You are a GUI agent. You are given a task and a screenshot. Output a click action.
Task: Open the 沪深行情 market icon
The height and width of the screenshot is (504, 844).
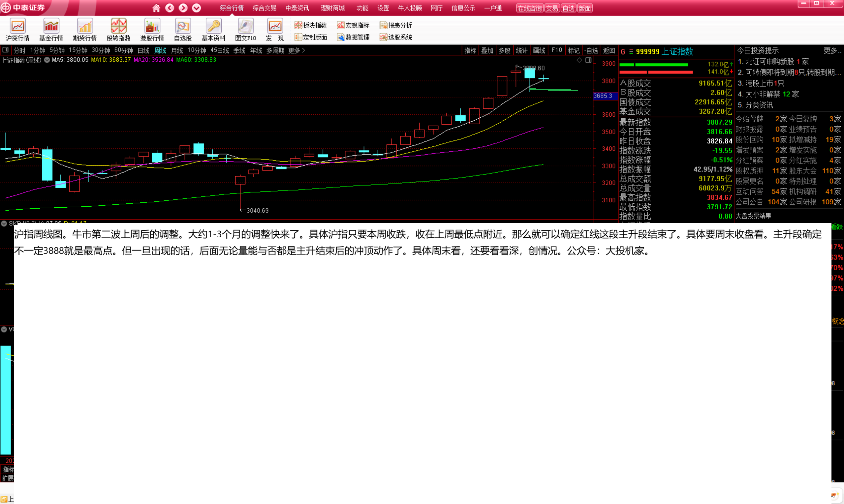point(18,26)
